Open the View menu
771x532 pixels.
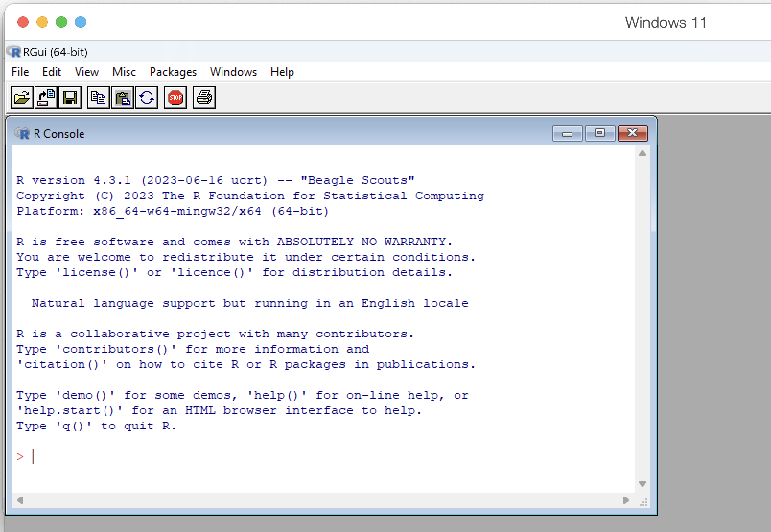pos(87,72)
